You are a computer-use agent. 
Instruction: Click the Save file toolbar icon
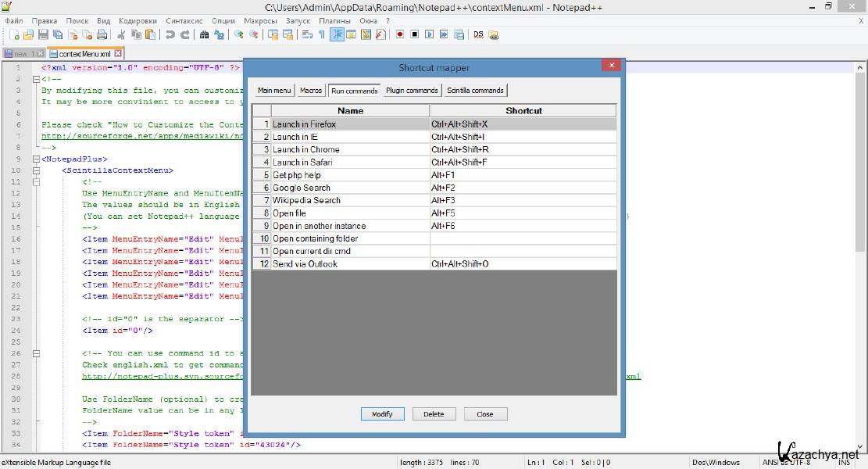click(43, 34)
